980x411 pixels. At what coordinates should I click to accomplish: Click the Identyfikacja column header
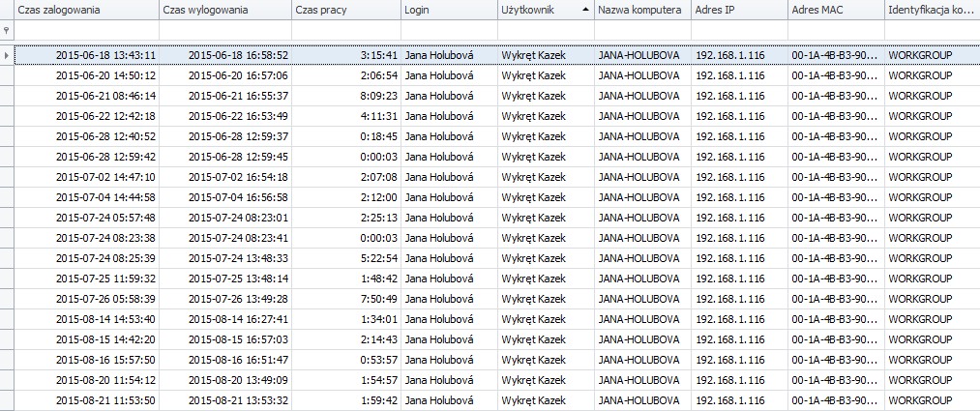(933, 10)
